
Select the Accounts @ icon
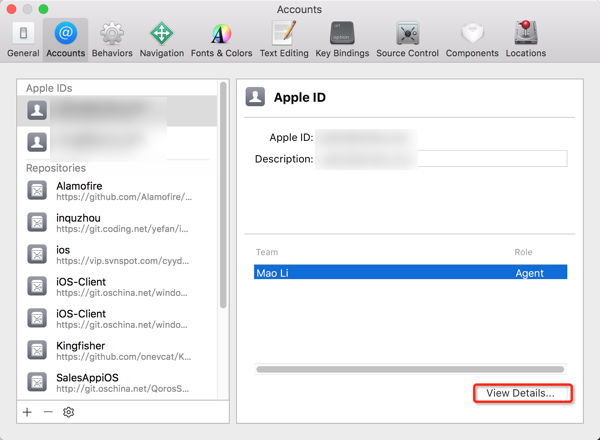(x=65, y=33)
